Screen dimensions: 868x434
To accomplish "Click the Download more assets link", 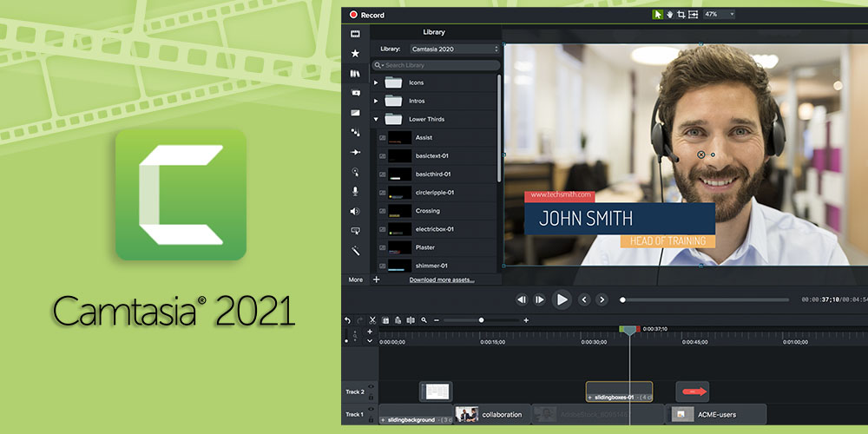I will click(442, 280).
